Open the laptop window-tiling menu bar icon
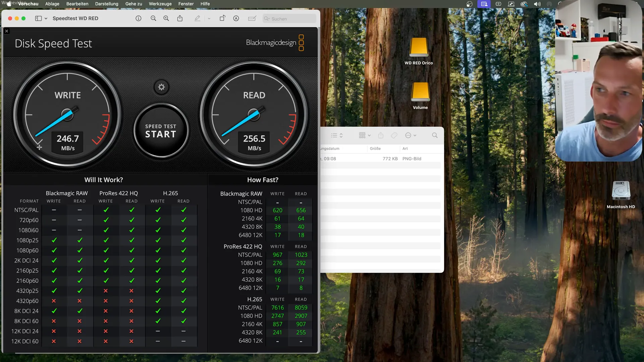 (x=511, y=4)
